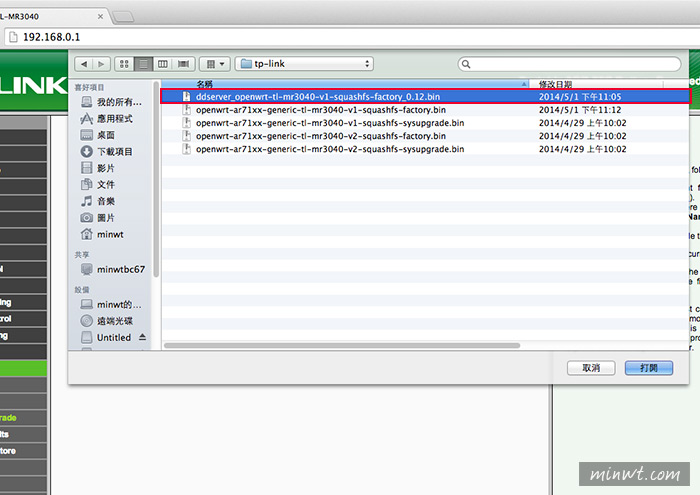Click file icon of v2-squashfs-sysupgrade.bin
Viewport: 700px width, 495px height.
point(187,149)
